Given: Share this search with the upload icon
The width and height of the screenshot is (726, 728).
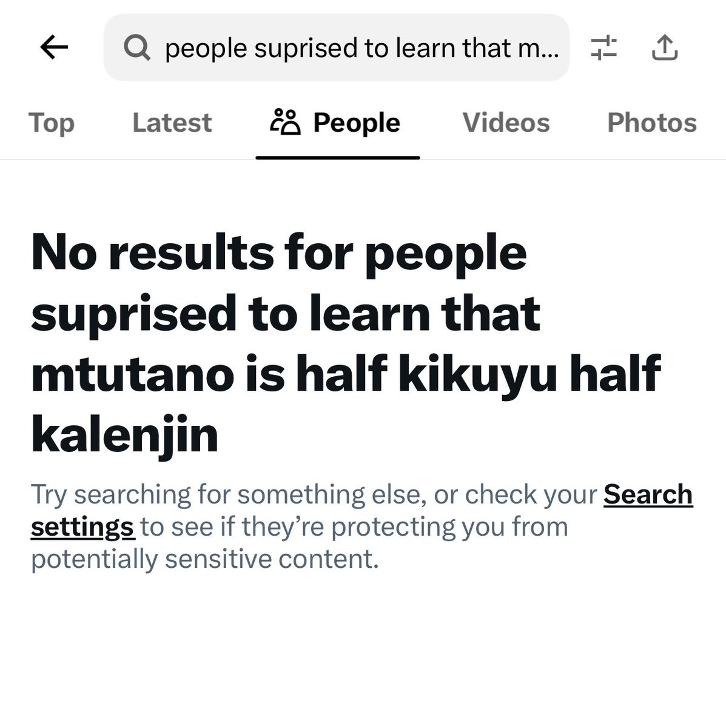Looking at the screenshot, I should [x=664, y=47].
